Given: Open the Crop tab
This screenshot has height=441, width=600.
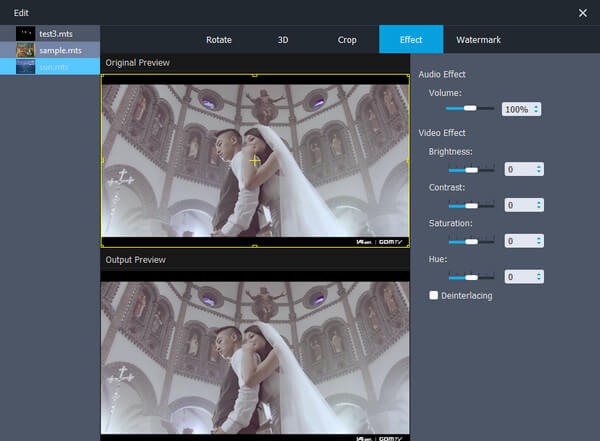Looking at the screenshot, I should (x=347, y=40).
